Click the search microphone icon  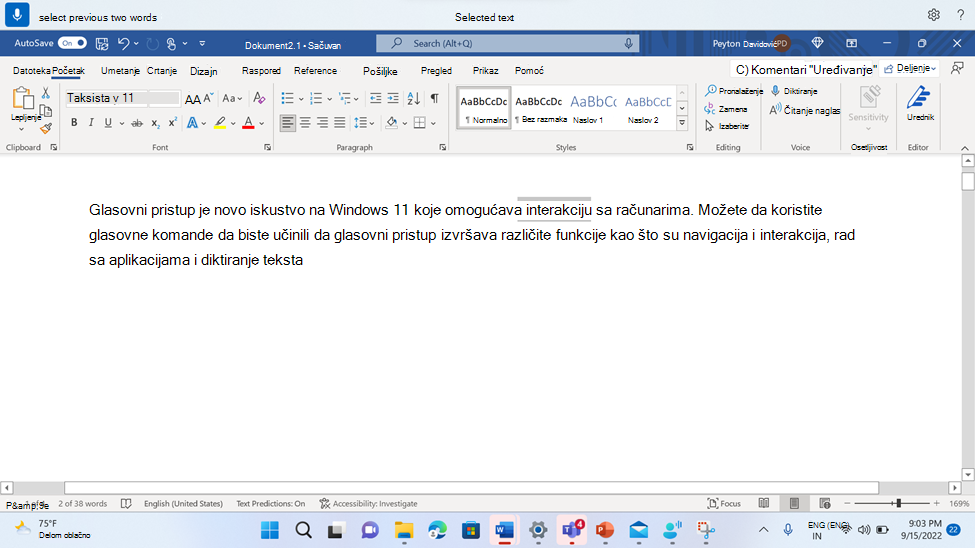[x=628, y=43]
